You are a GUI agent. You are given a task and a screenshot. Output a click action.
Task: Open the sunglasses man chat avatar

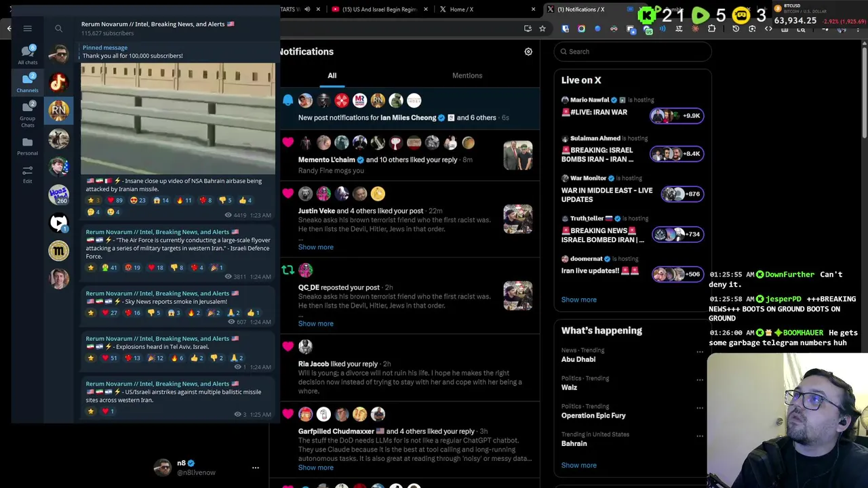[58, 54]
